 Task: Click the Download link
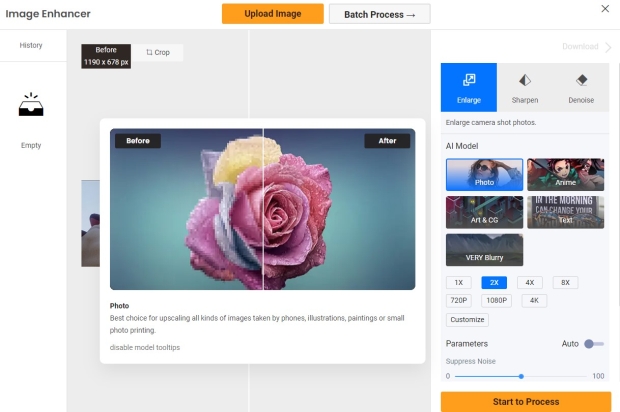pos(580,47)
